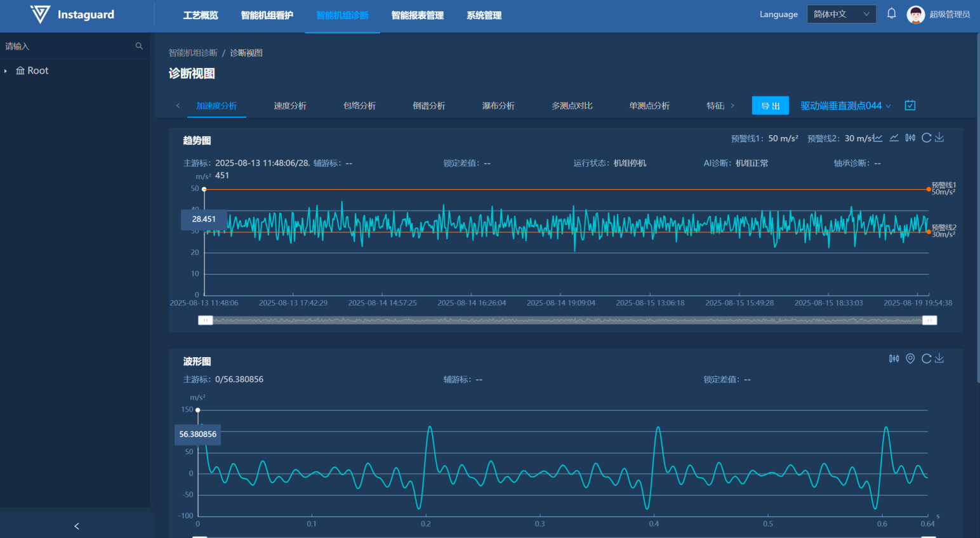Download the waveform chart

939,358
